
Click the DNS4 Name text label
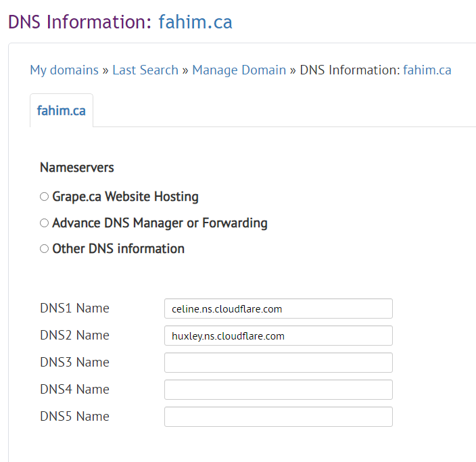74,390
